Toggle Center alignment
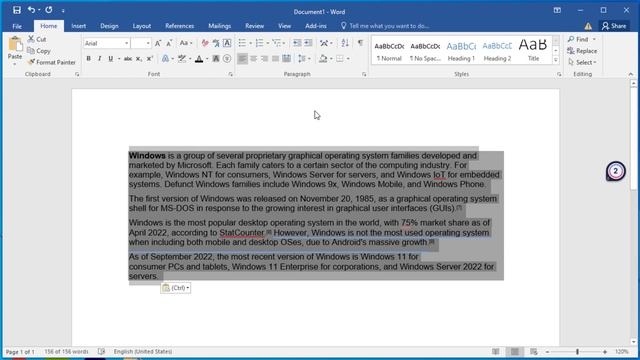The height and width of the screenshot is (360, 640). point(253,59)
